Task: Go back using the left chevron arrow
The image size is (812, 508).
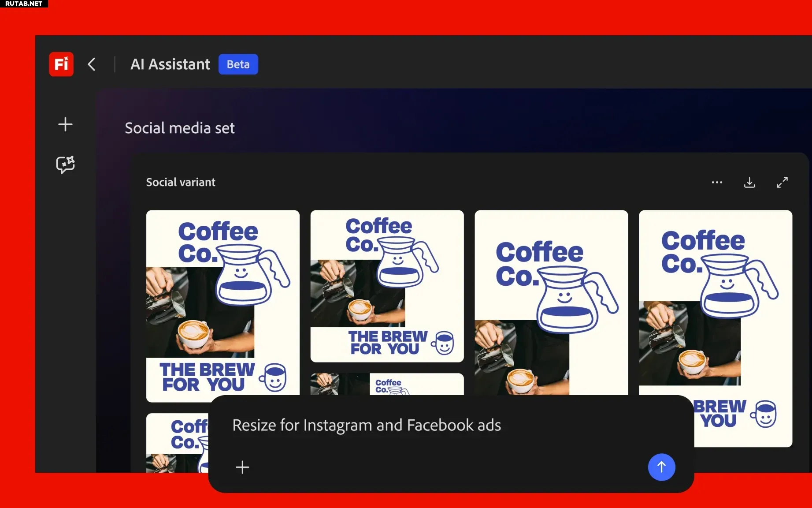Action: [x=92, y=64]
